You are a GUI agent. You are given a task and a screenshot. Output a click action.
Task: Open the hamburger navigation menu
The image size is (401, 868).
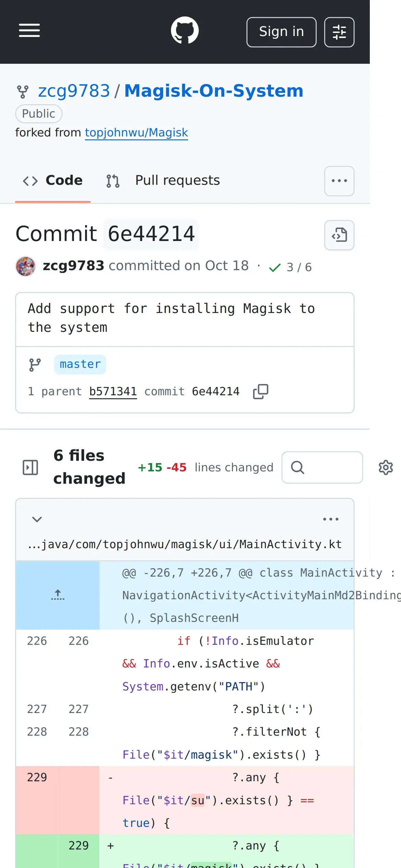(29, 31)
